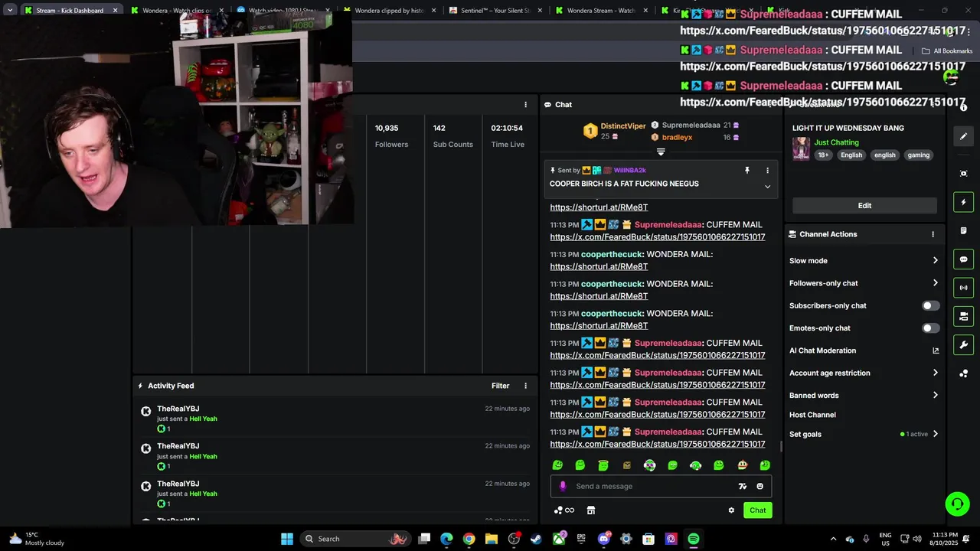Click the dots cluster icon at sidebar bottom
Image resolution: width=980 pixels, height=551 pixels.
(x=963, y=373)
